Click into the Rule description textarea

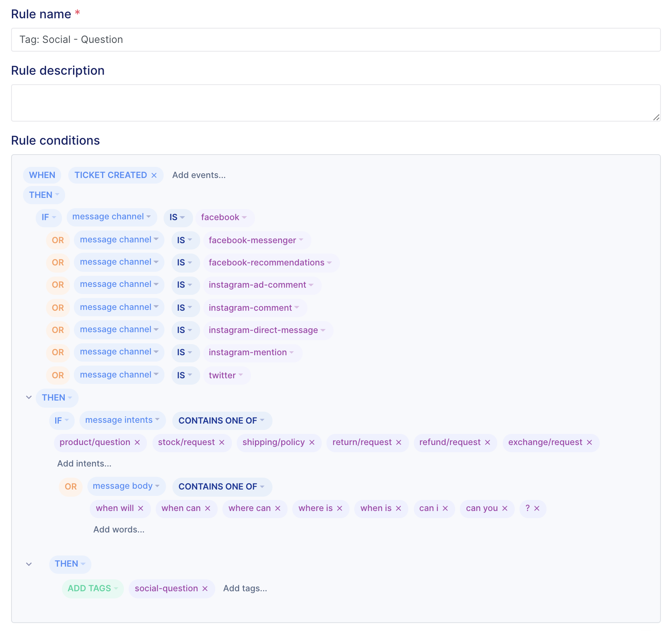coord(336,103)
